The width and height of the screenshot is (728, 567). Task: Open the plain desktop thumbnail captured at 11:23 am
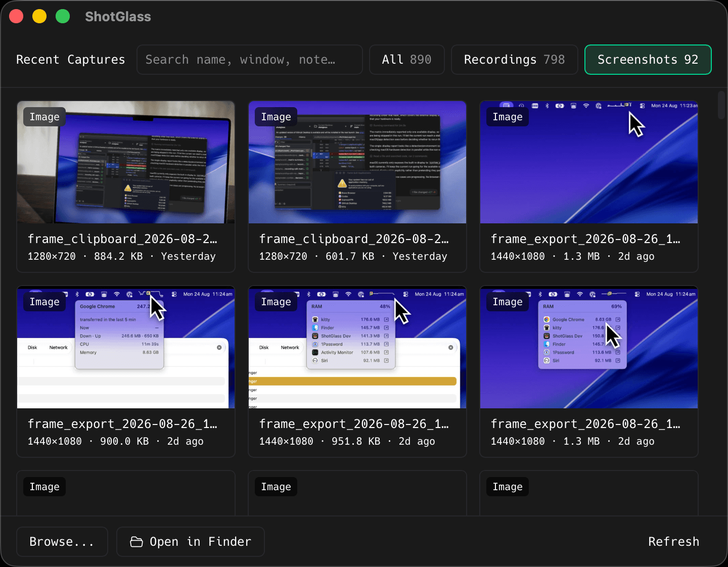(589, 162)
